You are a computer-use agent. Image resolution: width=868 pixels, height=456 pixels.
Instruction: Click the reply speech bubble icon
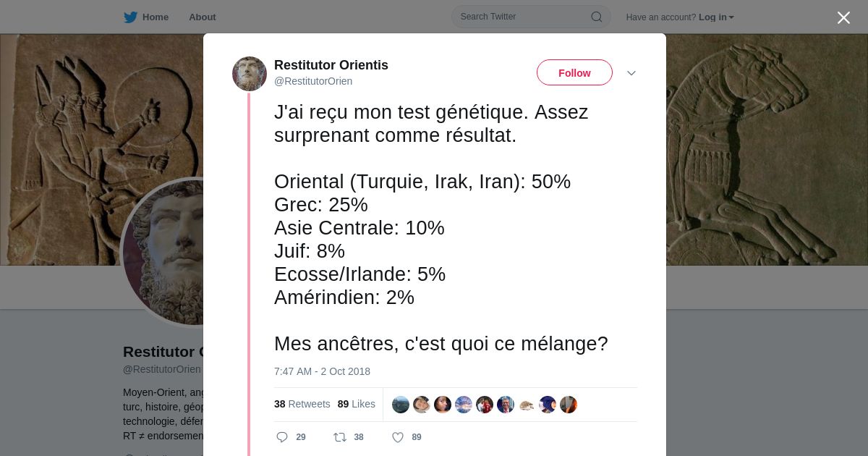pyautogui.click(x=282, y=437)
